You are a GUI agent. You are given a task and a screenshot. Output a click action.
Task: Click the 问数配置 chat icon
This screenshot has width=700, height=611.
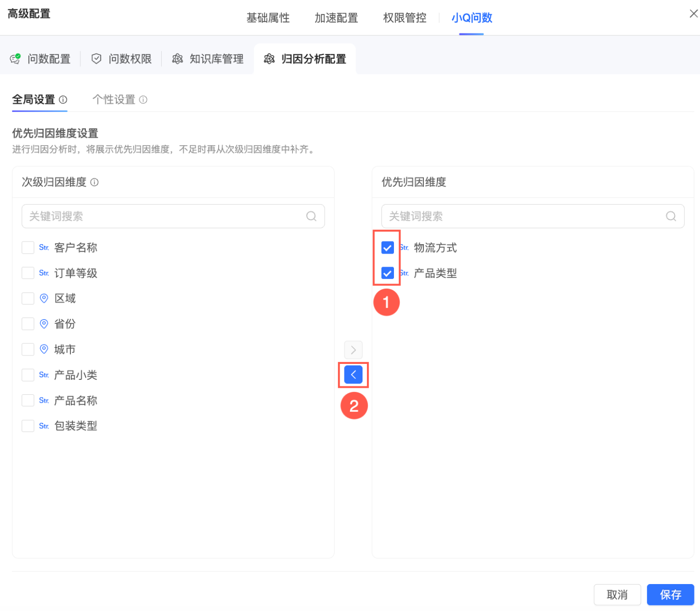(x=15, y=59)
